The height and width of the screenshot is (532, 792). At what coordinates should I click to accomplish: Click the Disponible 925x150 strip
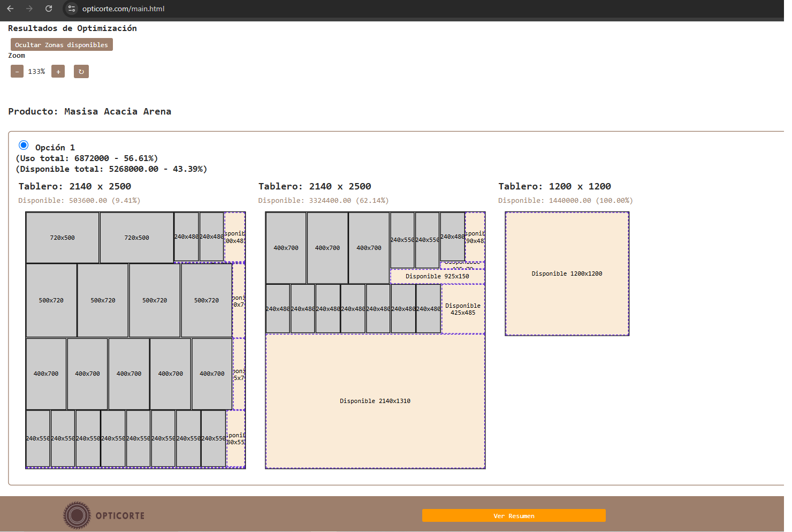pos(437,276)
